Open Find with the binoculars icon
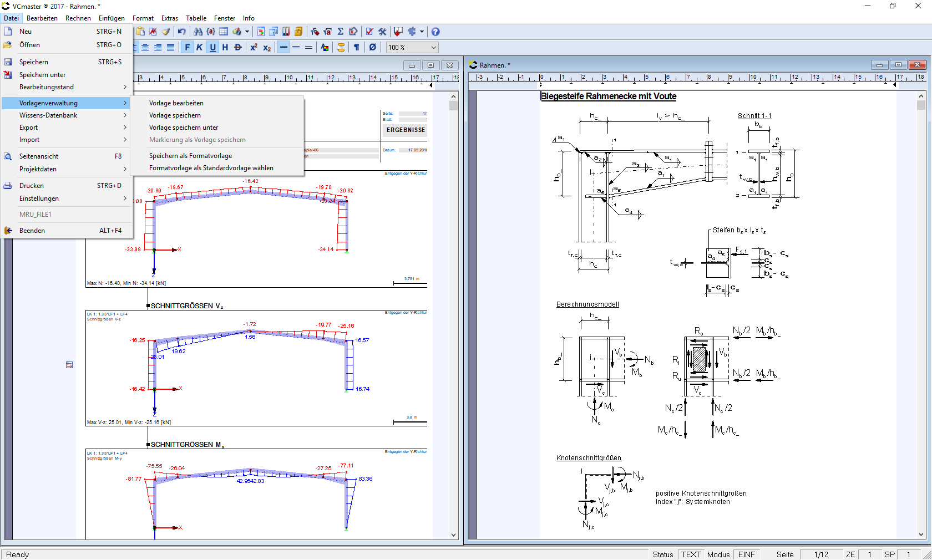This screenshot has height=560, width=932. 198,32
